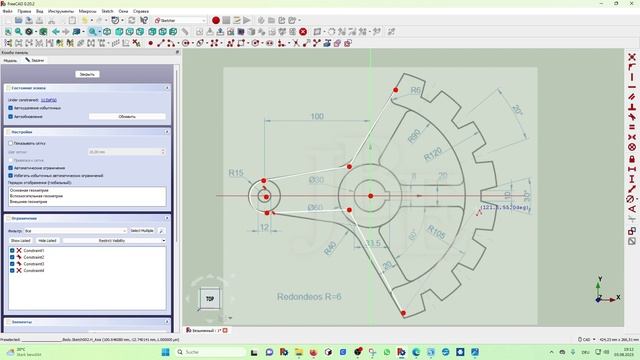The image size is (640, 360).
Task: Switch to the Задачи tab
Action: [x=34, y=60]
